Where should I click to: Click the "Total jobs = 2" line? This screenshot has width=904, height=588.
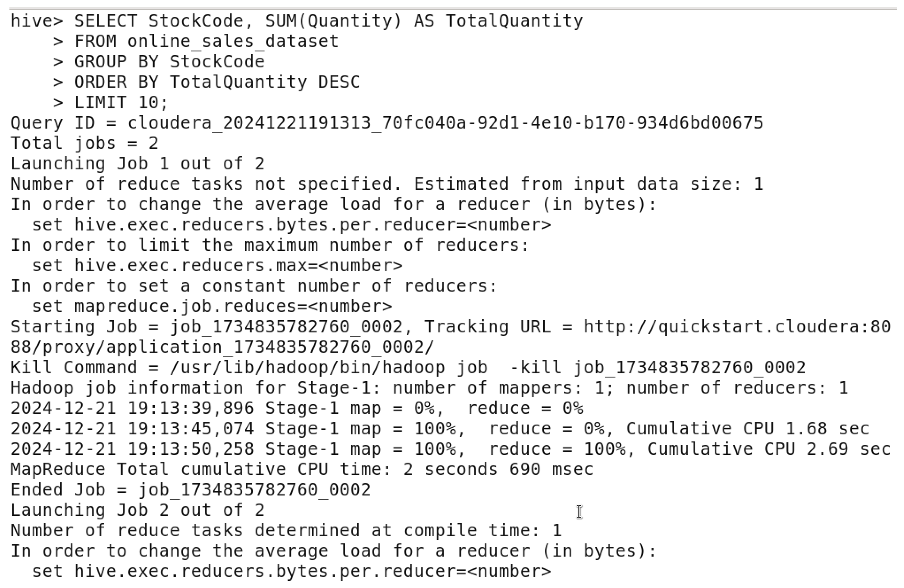tap(84, 144)
